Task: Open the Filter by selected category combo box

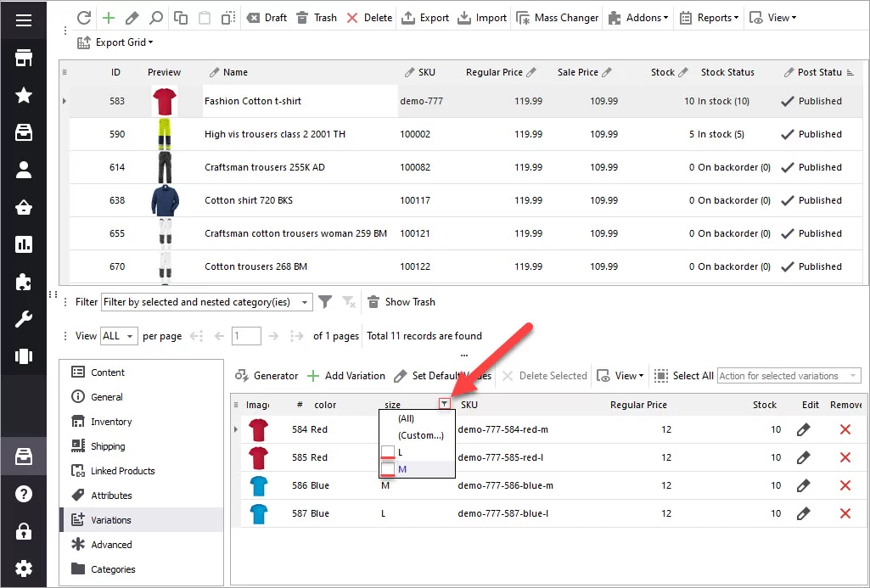Action: pyautogui.click(x=205, y=302)
